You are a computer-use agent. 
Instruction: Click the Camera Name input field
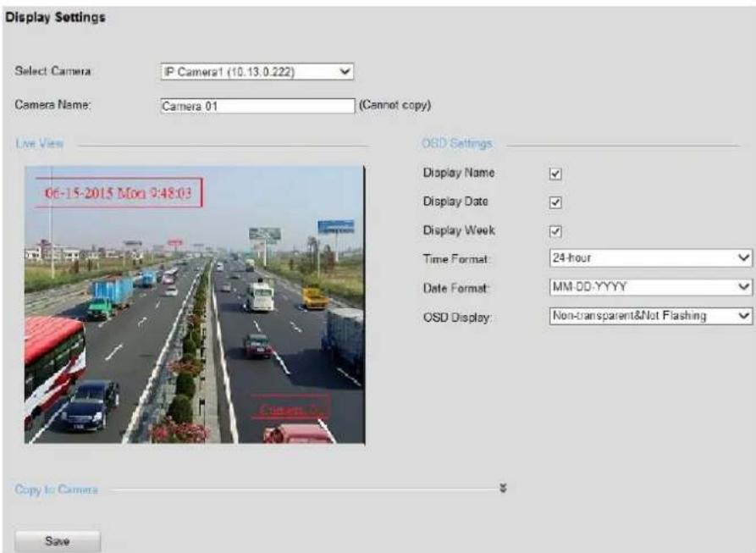click(x=257, y=106)
